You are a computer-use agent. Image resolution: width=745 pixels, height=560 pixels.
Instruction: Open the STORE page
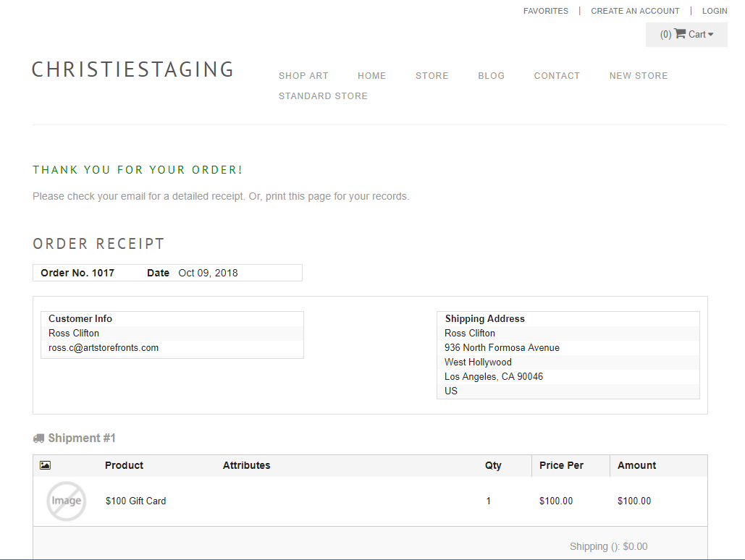(432, 75)
